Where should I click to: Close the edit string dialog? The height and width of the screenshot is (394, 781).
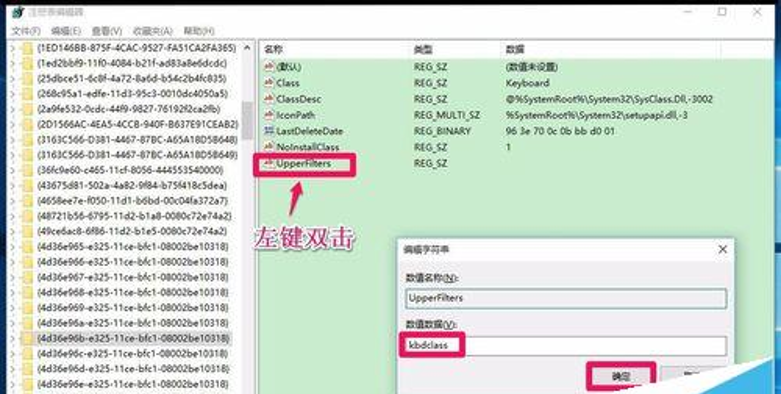coord(722,250)
